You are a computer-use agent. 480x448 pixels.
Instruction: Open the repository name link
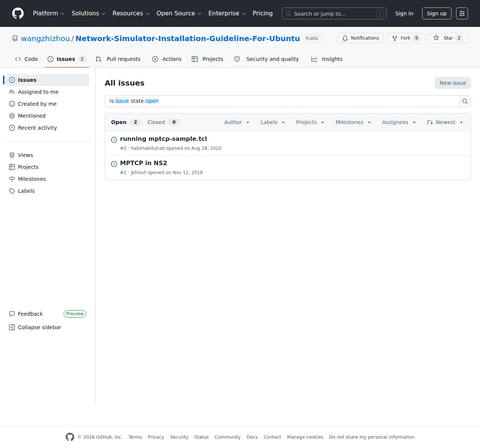click(x=188, y=38)
